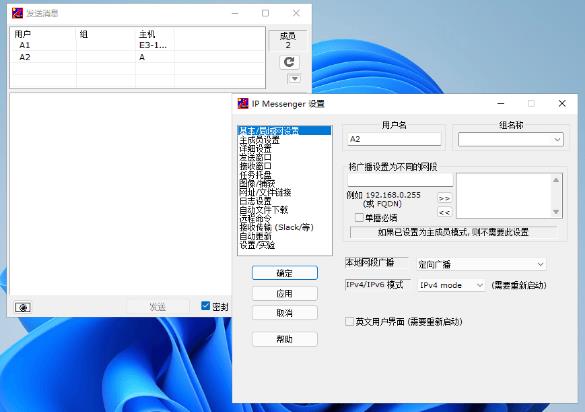Toggle the 密封 (seal) checkbox
Image resolution: width=585 pixels, height=412 pixels.
(205, 306)
